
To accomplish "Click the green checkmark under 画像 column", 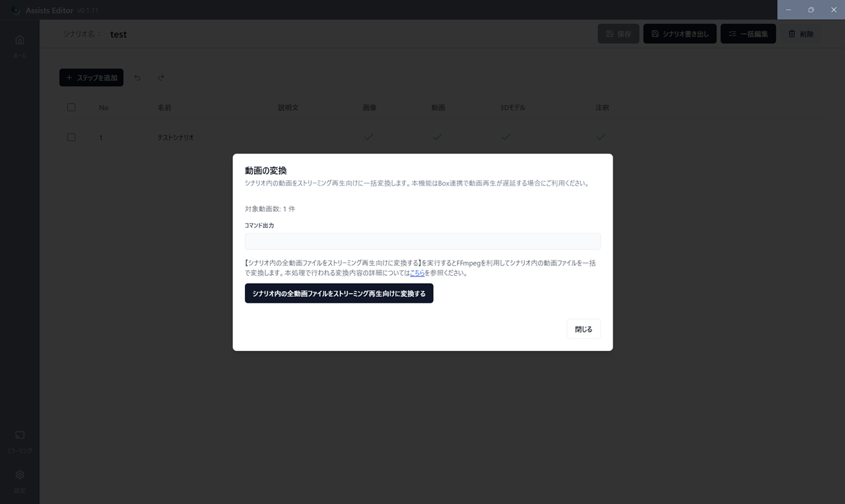I will click(x=369, y=137).
